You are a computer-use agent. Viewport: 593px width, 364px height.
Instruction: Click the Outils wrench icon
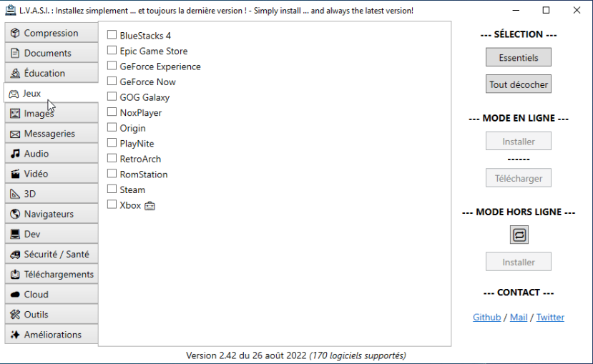point(15,315)
